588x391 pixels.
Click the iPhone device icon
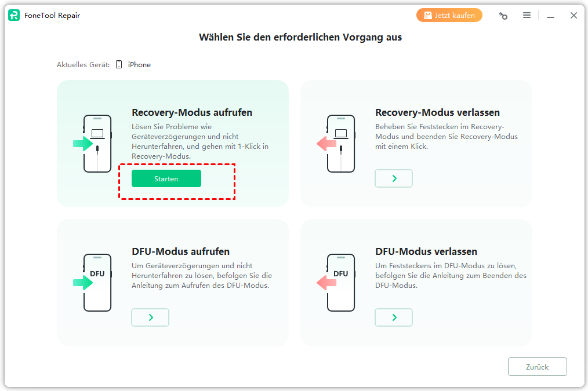(x=119, y=64)
